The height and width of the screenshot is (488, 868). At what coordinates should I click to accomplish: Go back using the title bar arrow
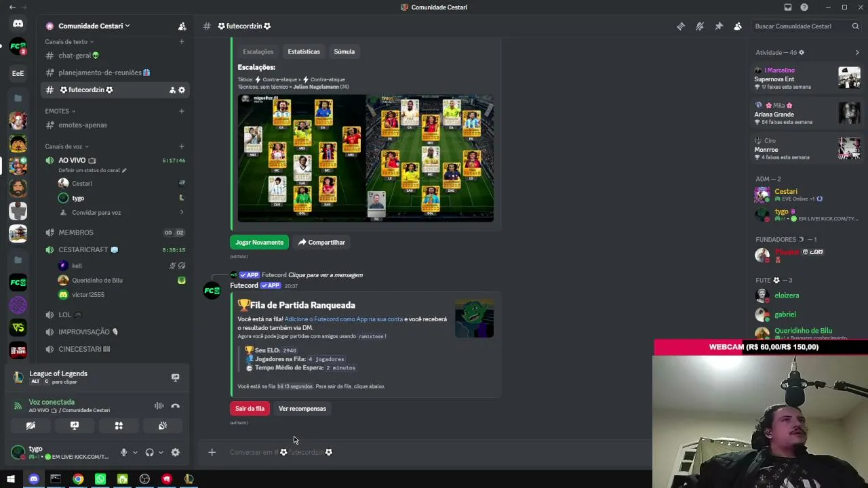(12, 7)
